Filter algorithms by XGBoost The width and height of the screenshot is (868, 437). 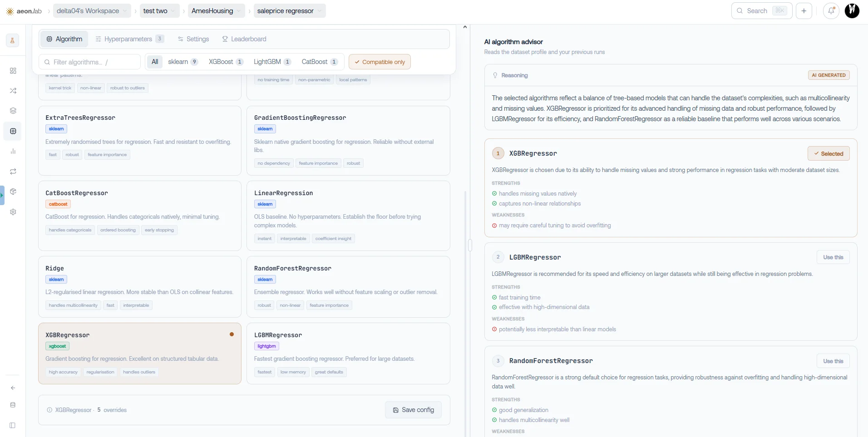[x=226, y=62]
